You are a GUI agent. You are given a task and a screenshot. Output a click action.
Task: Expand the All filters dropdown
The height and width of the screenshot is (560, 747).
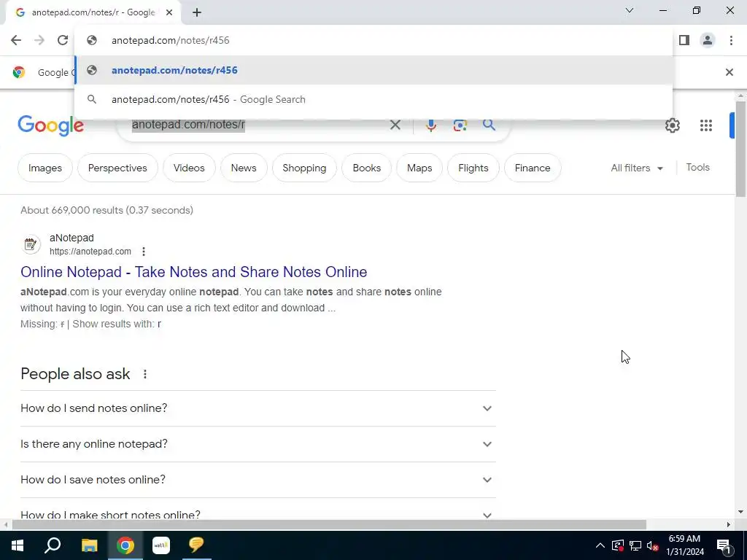point(636,168)
